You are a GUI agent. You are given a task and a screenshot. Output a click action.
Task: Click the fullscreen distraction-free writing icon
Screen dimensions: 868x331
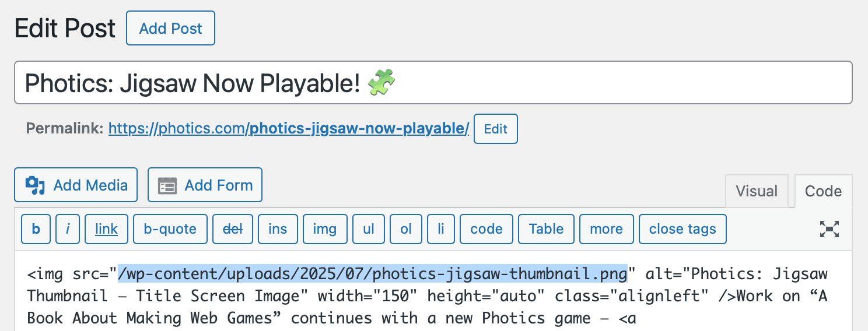829,229
